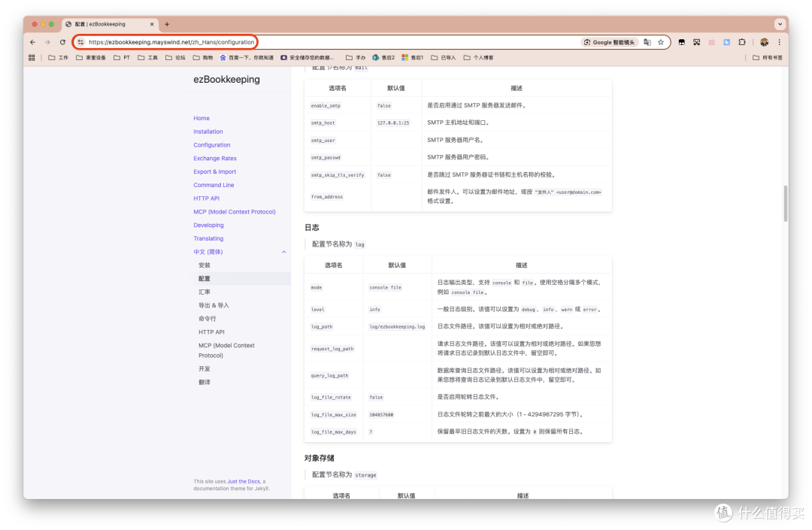Reload the current page

click(x=62, y=42)
